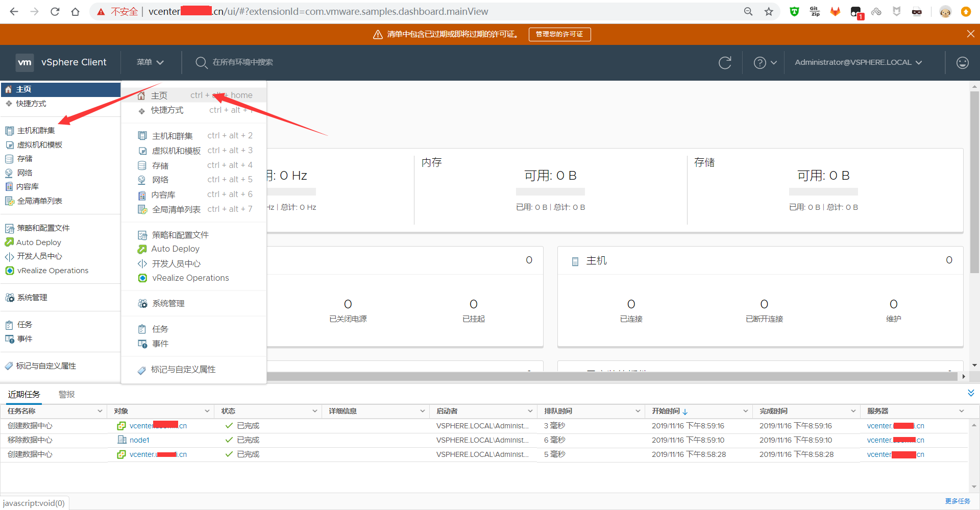Click the main view vertical scrollbar

coord(974,182)
